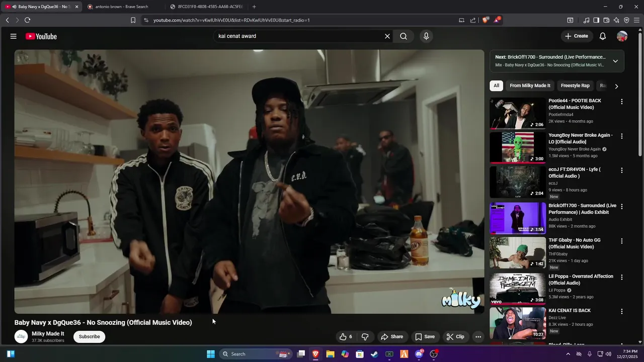644x362 pixels.
Task: Open the Create menu button
Action: 576,36
